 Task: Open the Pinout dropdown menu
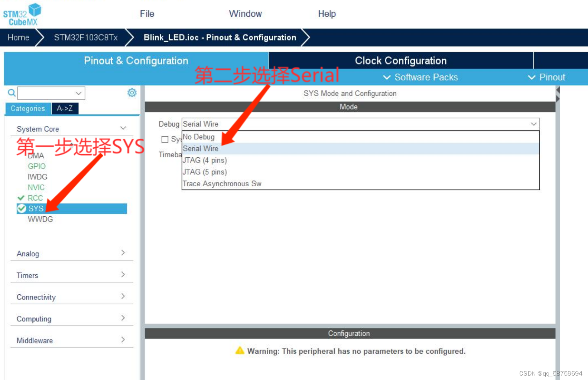[547, 77]
